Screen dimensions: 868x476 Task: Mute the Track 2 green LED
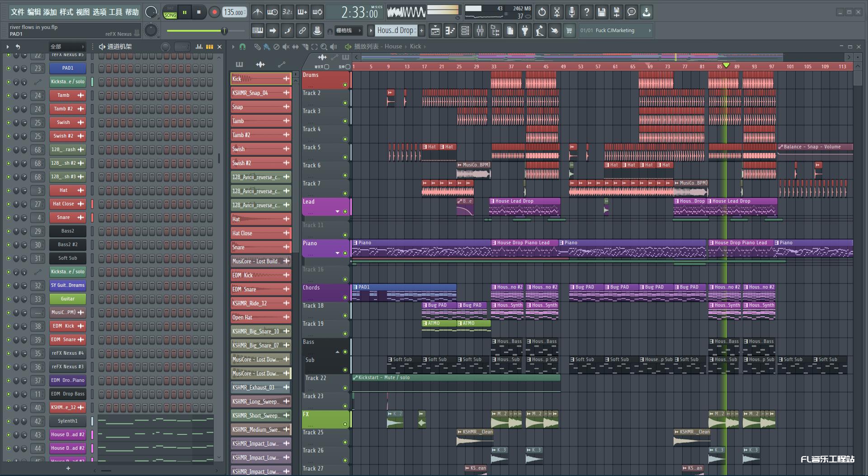(345, 103)
